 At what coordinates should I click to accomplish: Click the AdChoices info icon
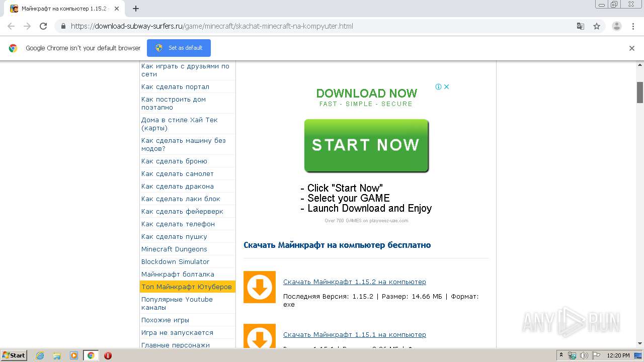(x=438, y=86)
